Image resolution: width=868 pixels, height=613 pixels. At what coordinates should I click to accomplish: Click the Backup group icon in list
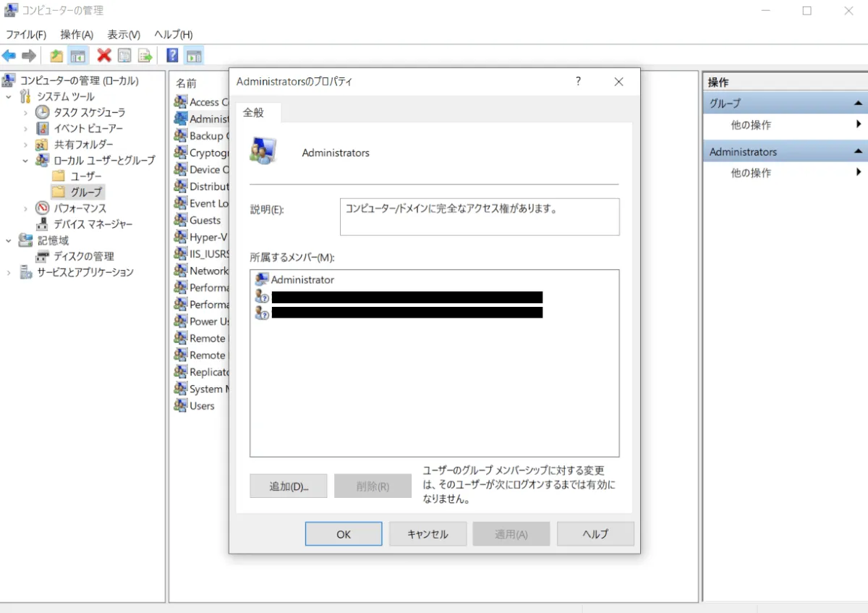tap(181, 135)
